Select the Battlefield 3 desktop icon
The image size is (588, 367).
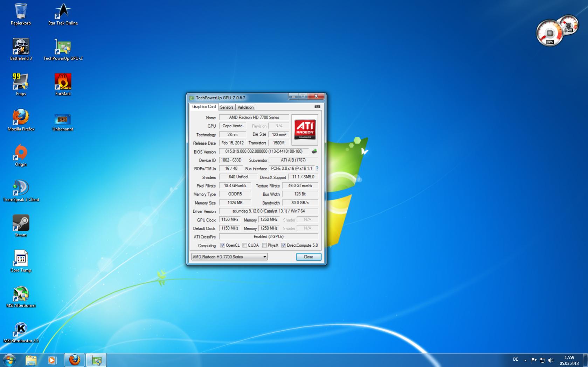pos(21,49)
